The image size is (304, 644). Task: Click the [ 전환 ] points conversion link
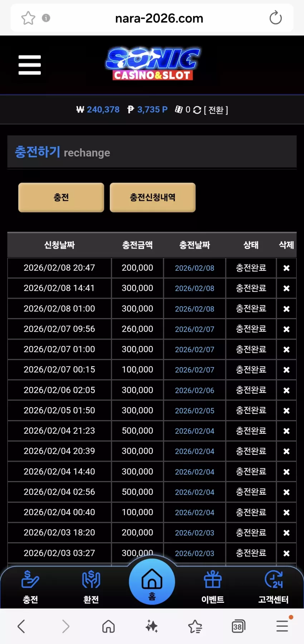coord(216,110)
